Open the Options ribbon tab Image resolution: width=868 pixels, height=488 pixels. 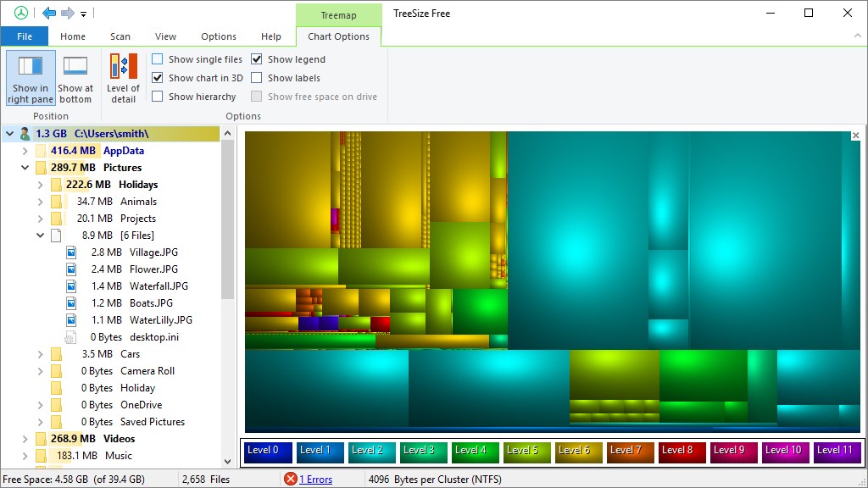(x=219, y=36)
